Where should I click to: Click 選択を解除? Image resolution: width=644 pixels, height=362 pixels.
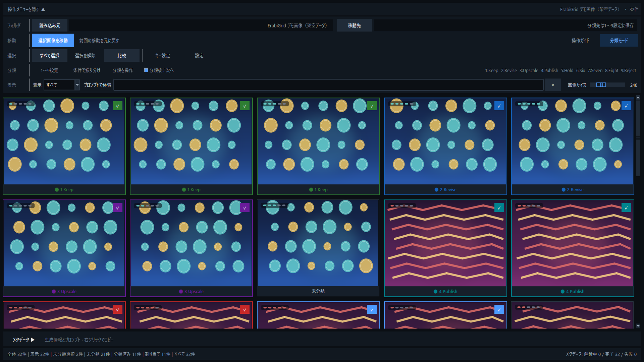pos(85,56)
